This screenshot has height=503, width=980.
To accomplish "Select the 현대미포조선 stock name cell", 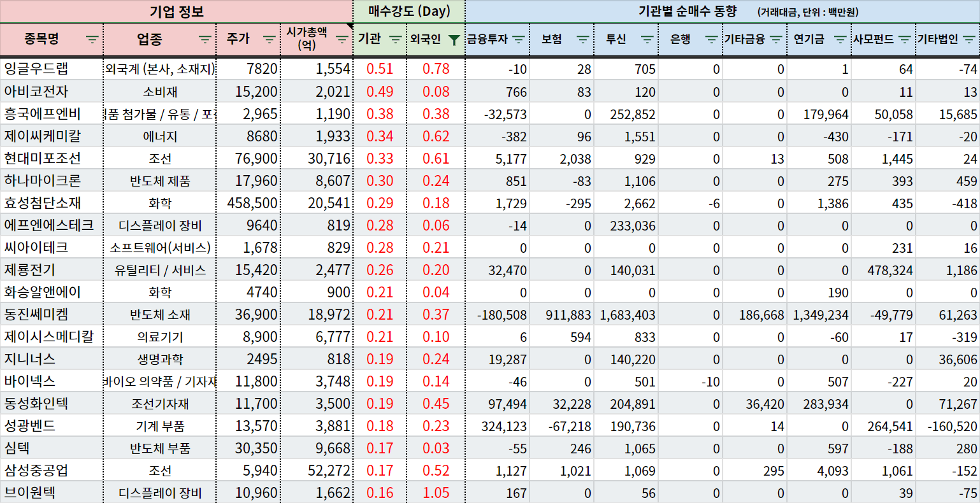I will pyautogui.click(x=52, y=158).
